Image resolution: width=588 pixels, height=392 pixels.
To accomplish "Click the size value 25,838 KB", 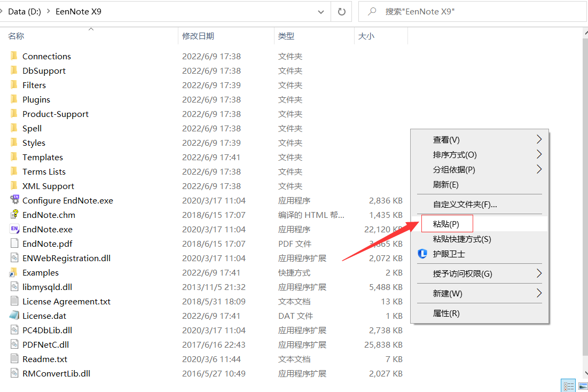I will click(383, 344).
